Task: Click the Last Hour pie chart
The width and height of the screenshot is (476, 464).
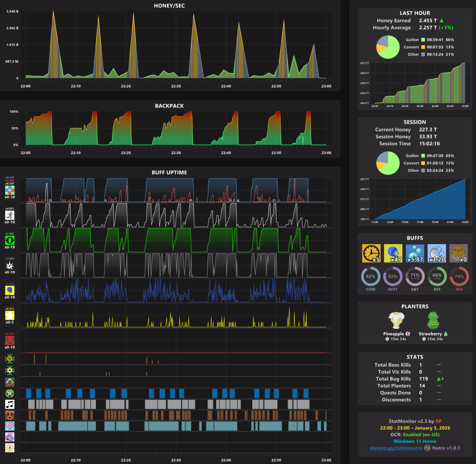Action: pyautogui.click(x=388, y=47)
